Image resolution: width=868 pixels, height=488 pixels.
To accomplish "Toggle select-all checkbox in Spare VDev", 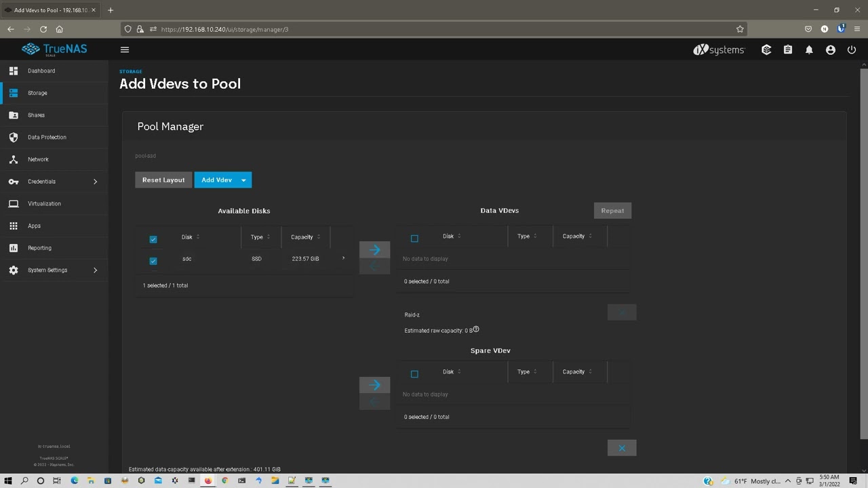I will point(414,374).
